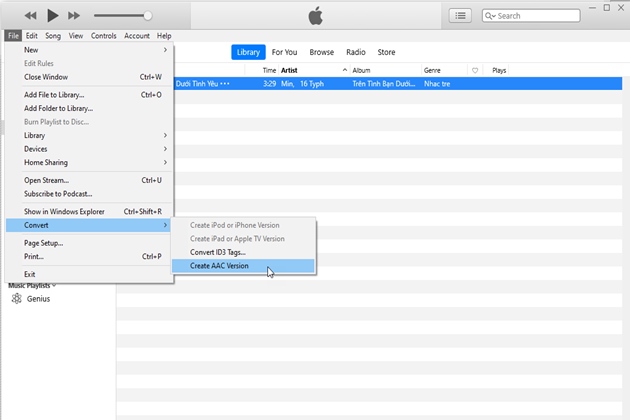Click the search magnifier icon
This screenshot has height=420, width=630.
[x=490, y=16]
